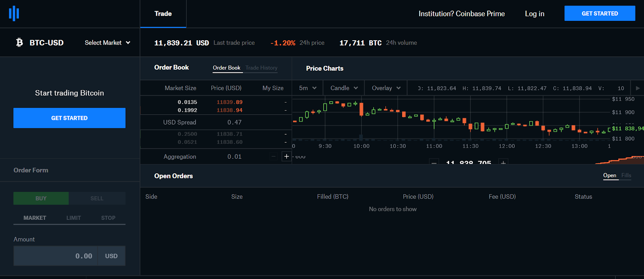Viewport: 644px width, 279px height.
Task: Click the depth chart plus zoom button
Action: (x=503, y=162)
